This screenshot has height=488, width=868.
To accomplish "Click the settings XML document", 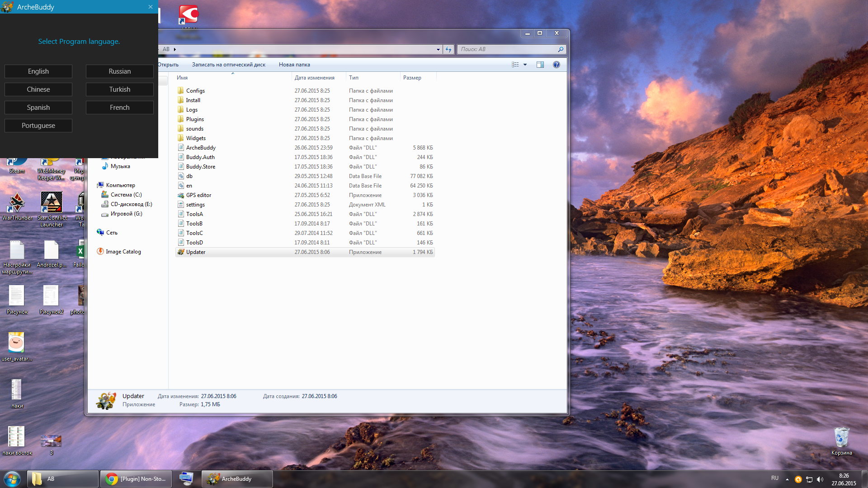I will pyautogui.click(x=195, y=205).
